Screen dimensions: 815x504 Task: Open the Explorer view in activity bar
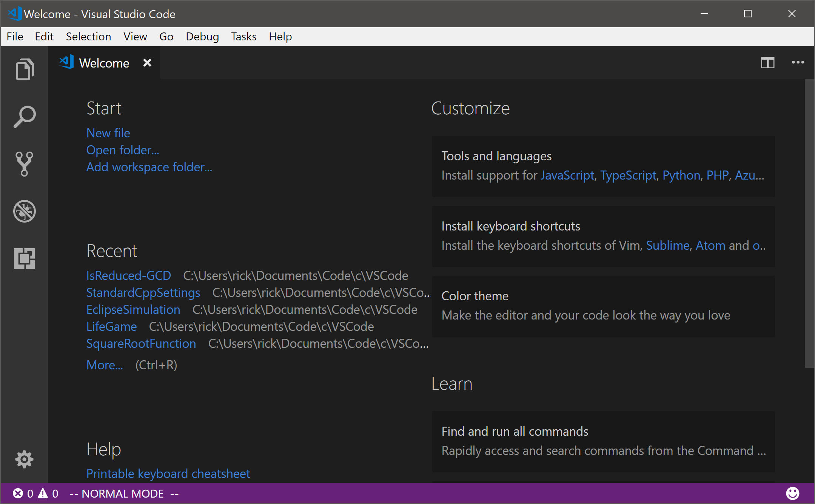pos(25,69)
